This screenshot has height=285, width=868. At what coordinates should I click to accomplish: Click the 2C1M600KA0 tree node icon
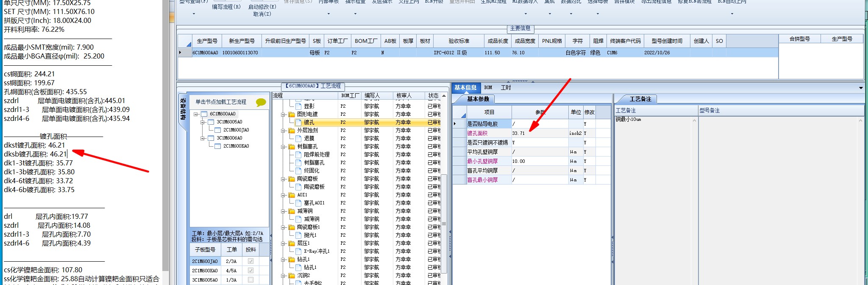pyautogui.click(x=217, y=146)
